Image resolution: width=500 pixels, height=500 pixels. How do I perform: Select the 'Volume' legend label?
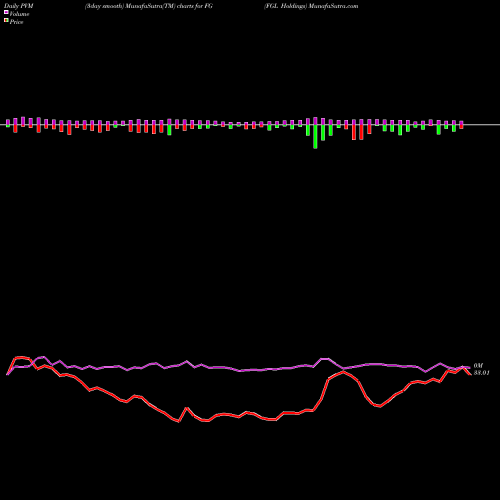(19, 14)
